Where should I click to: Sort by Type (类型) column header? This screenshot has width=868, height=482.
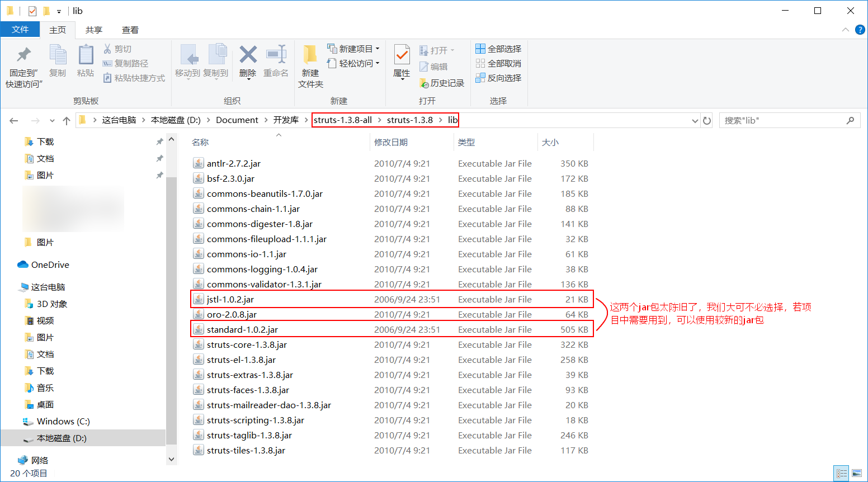pyautogui.click(x=466, y=143)
